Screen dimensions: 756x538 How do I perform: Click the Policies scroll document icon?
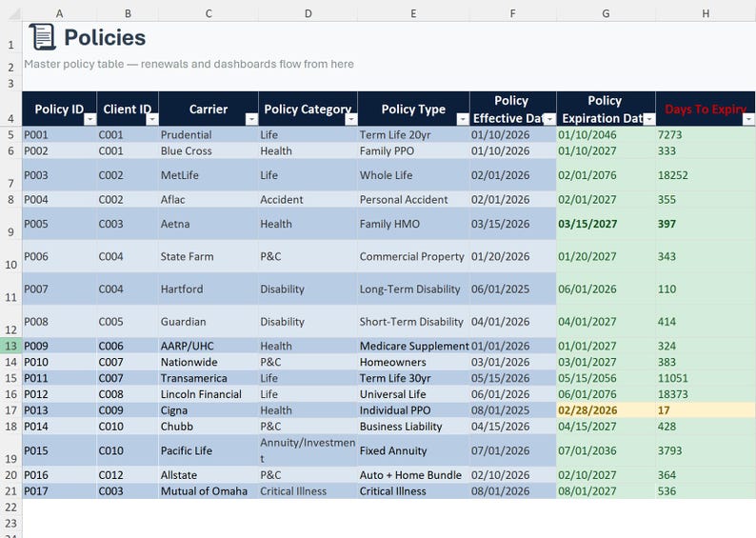(43, 36)
